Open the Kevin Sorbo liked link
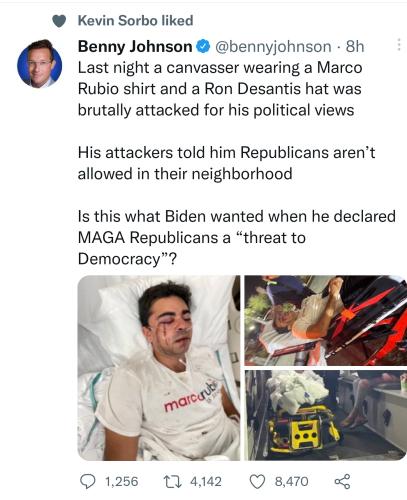This screenshot has height=500, width=407. point(136,21)
